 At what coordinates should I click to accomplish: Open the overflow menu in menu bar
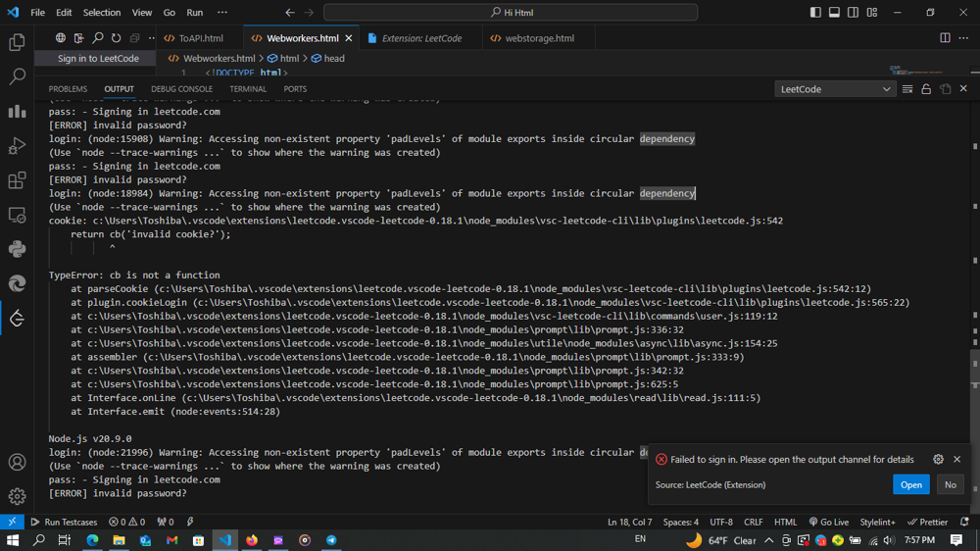tap(222, 13)
